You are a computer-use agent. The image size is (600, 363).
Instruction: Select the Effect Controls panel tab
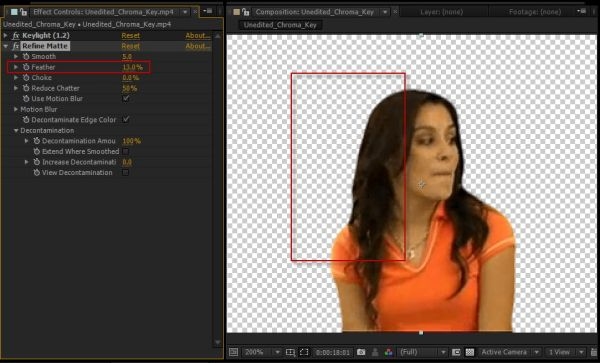[103, 12]
